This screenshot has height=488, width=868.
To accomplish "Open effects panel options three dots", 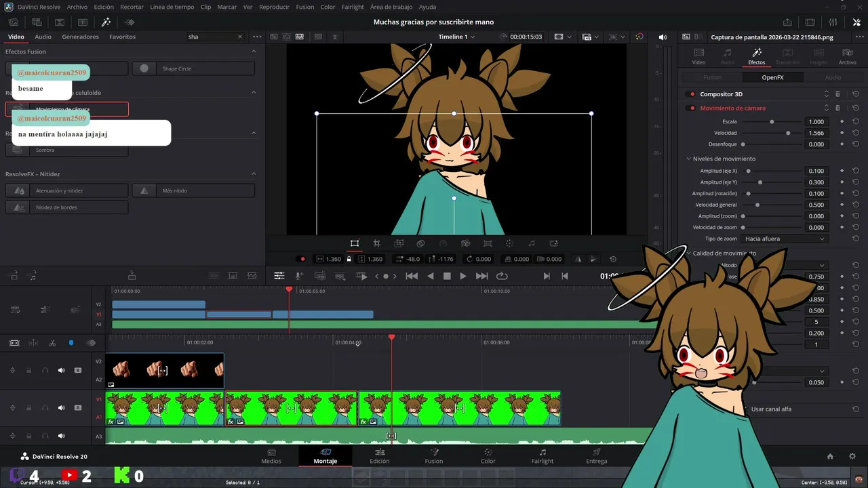I will [x=257, y=37].
